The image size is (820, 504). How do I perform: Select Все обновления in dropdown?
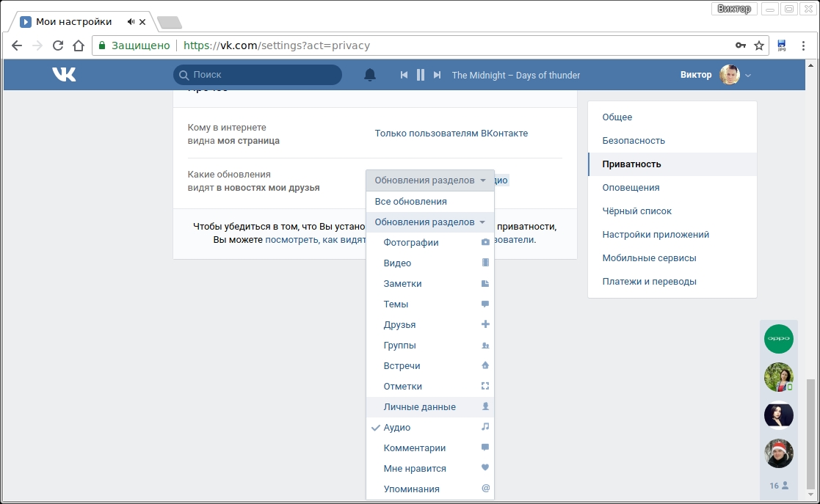[430, 201]
